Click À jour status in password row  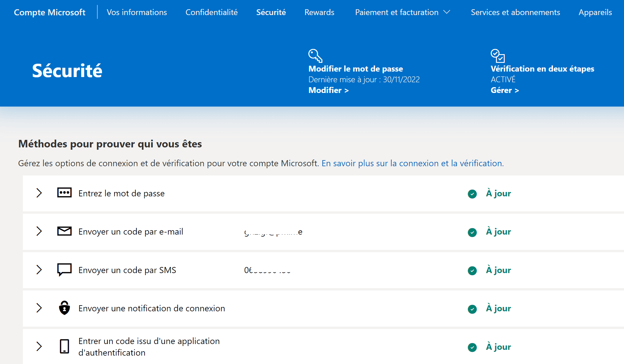click(x=498, y=193)
